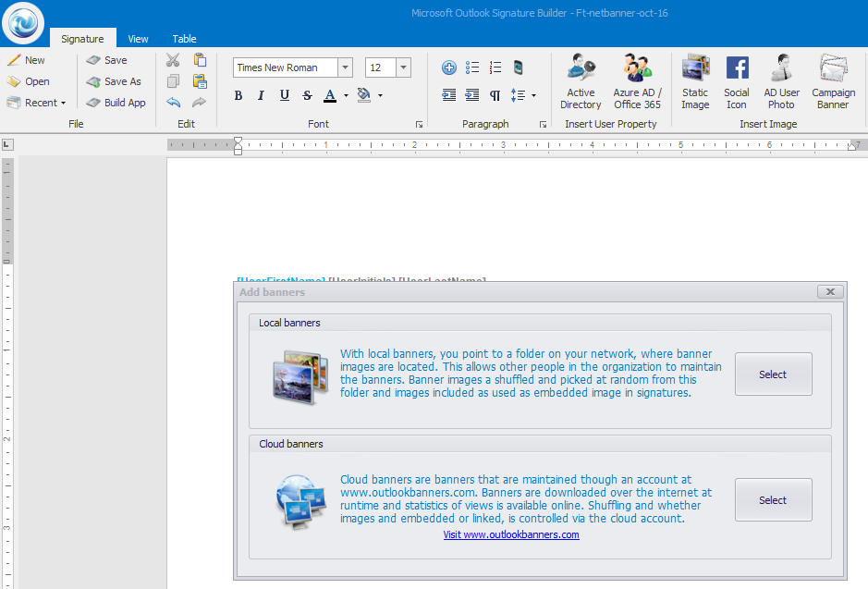Screen dimensions: 868x589
Task: Toggle show paragraph marks (pilcrow)
Action: tap(495, 95)
